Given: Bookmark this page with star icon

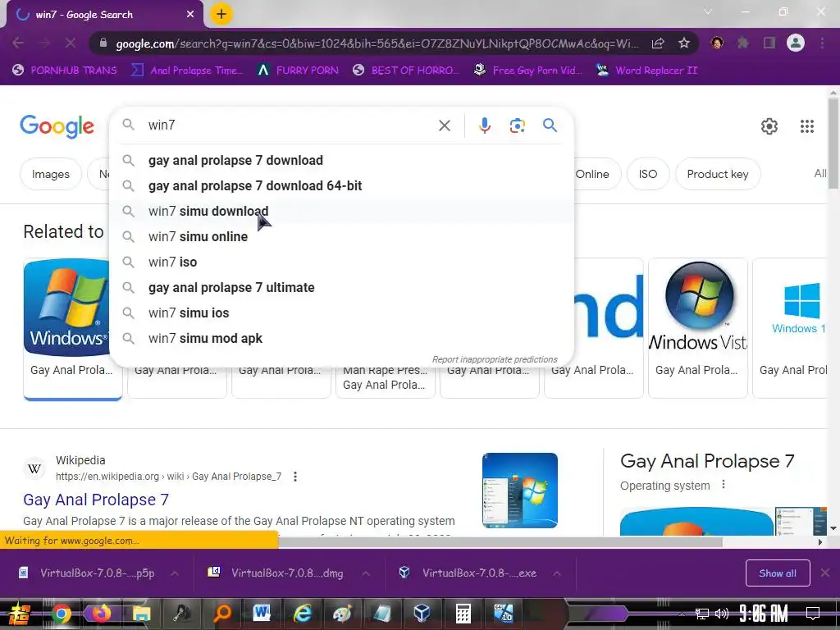Looking at the screenshot, I should pyautogui.click(x=683, y=43).
